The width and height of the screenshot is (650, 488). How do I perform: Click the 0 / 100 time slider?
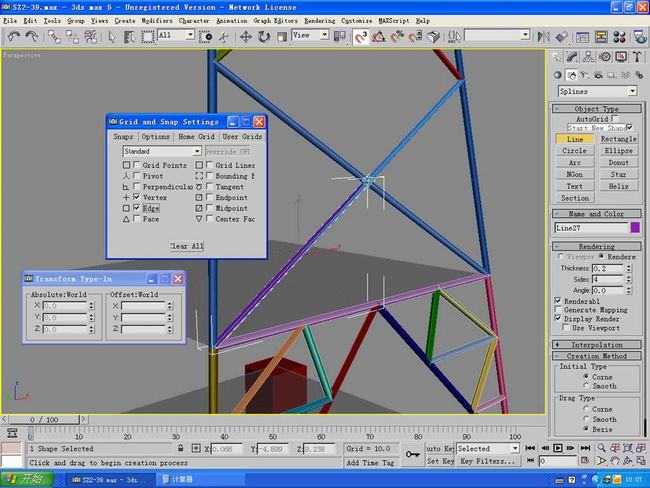tap(44, 420)
